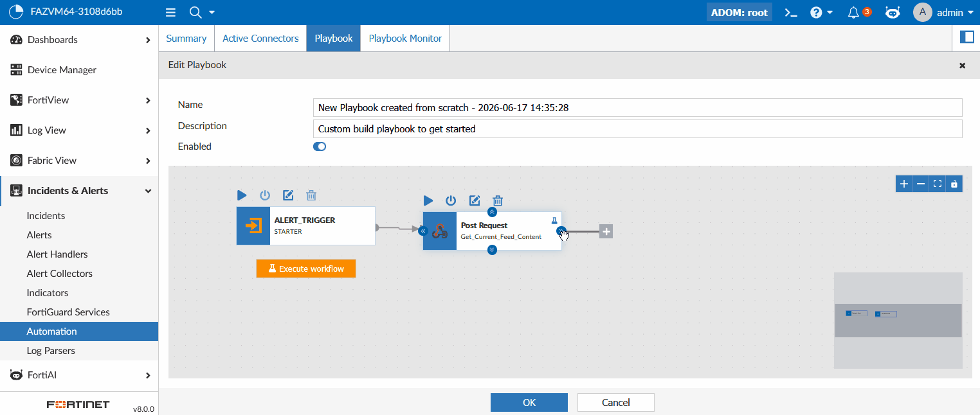
Task: Expand the FortiView sidebar menu
Action: pos(79,100)
